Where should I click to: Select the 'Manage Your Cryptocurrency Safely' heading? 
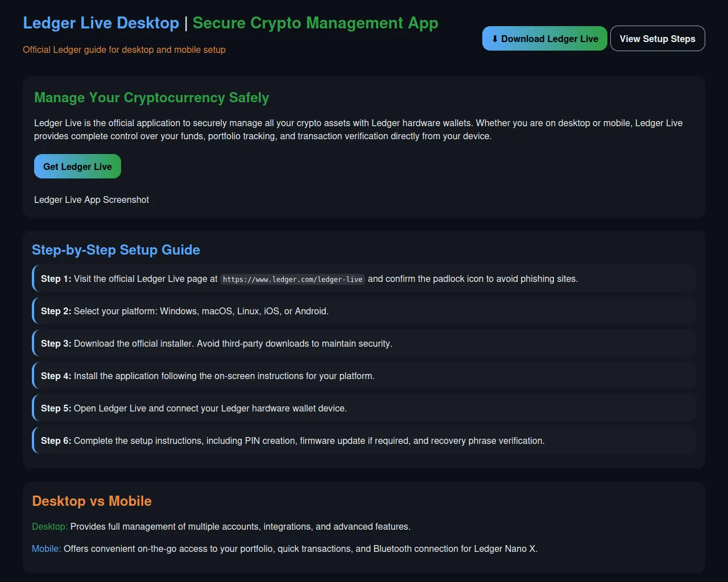point(151,98)
